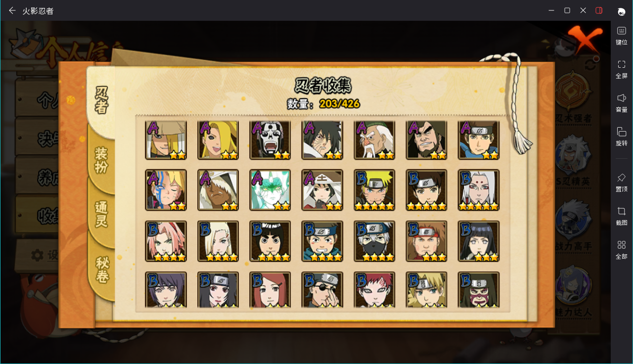Open the 键位 key mapping panel
Viewport: 633px width, 364px height.
tap(622, 36)
